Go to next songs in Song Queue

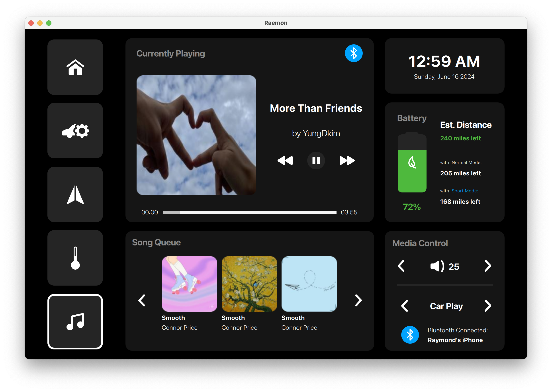(x=358, y=300)
